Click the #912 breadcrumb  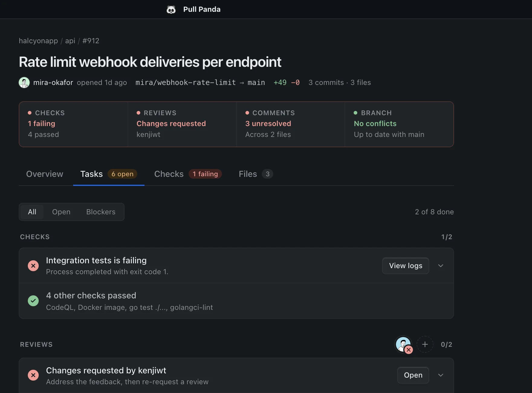click(91, 41)
